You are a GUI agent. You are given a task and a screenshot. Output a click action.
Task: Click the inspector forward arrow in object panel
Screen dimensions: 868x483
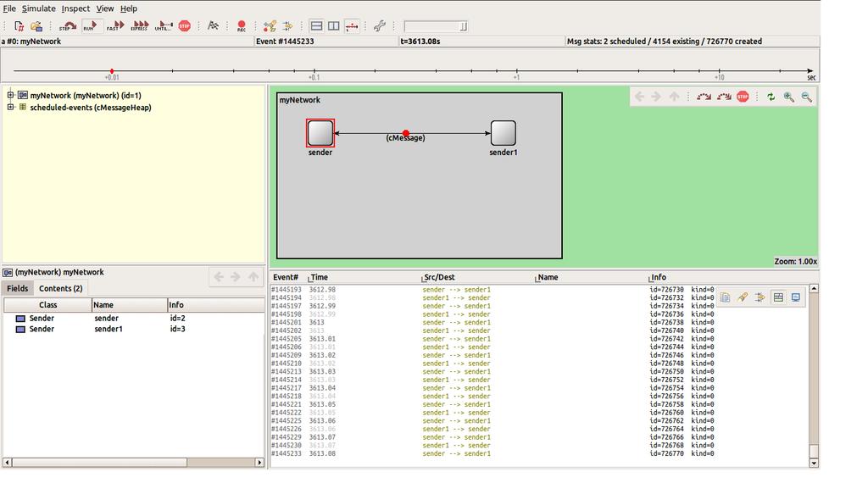(x=236, y=276)
